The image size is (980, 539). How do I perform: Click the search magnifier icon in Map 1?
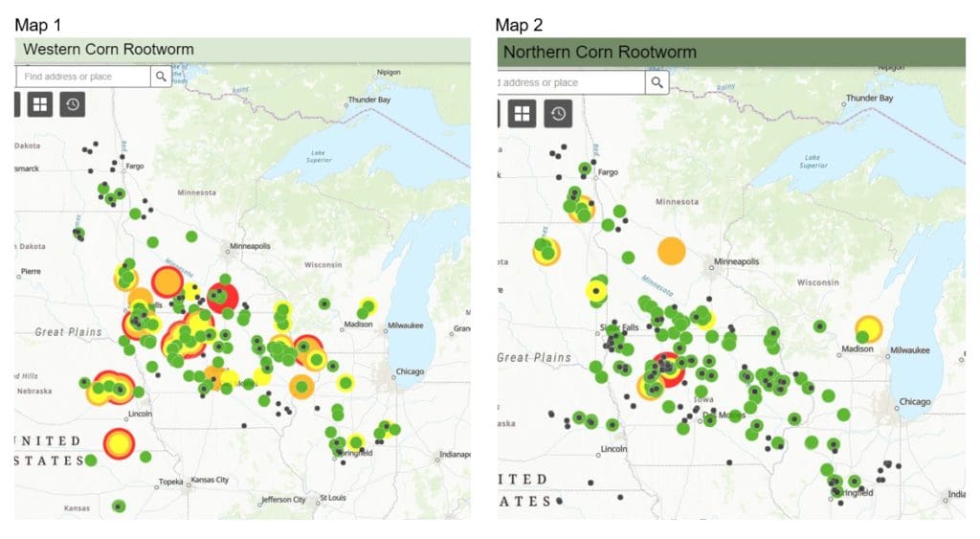pyautogui.click(x=161, y=77)
